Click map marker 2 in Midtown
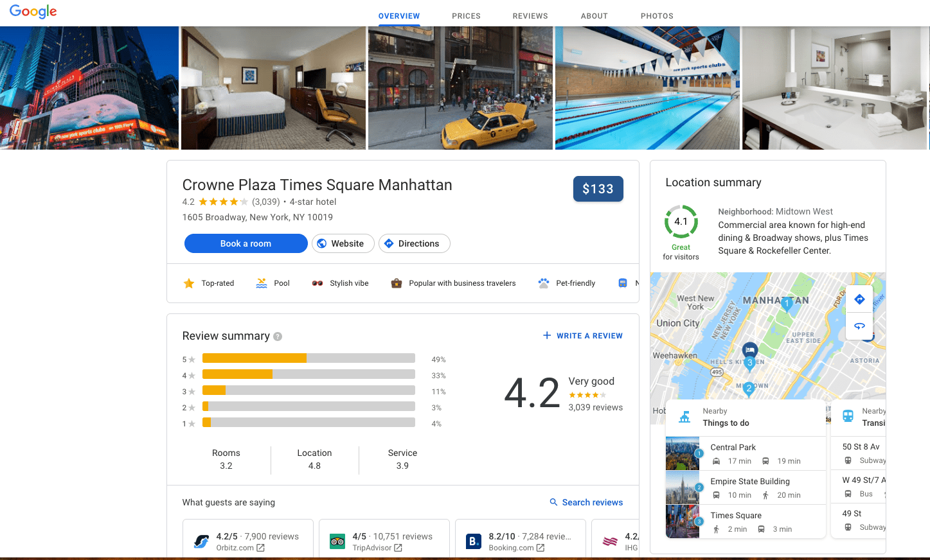Viewport: 930px width, 560px height. pos(748,389)
